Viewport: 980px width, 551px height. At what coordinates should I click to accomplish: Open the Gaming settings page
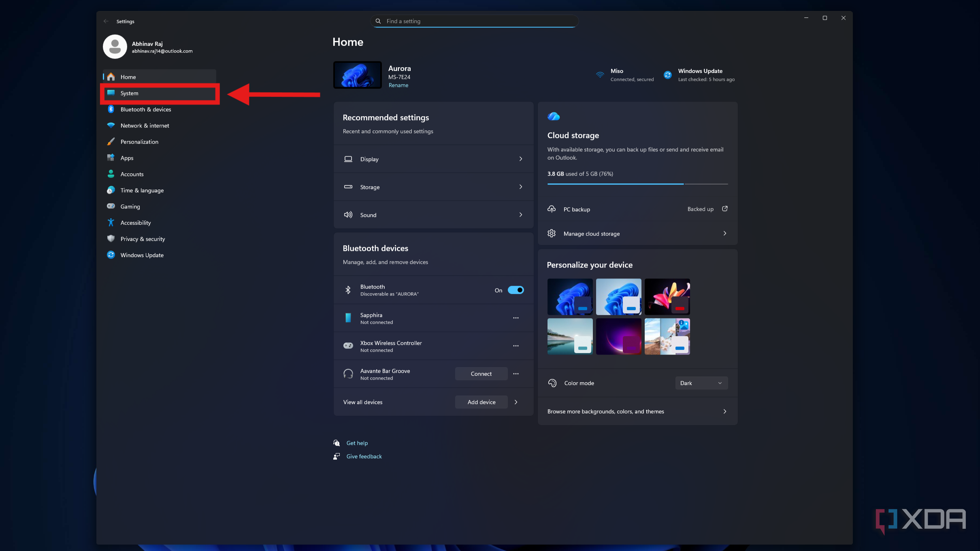point(160,206)
